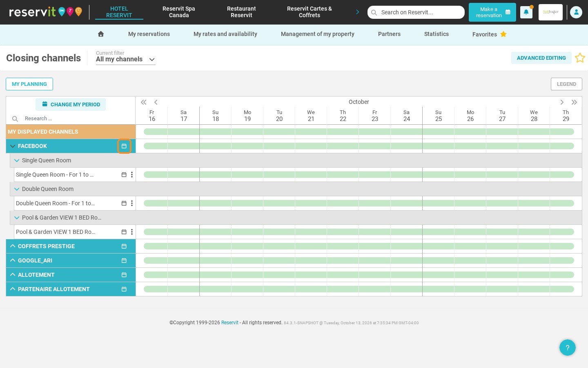Open My rates and availability menu

coord(225,34)
